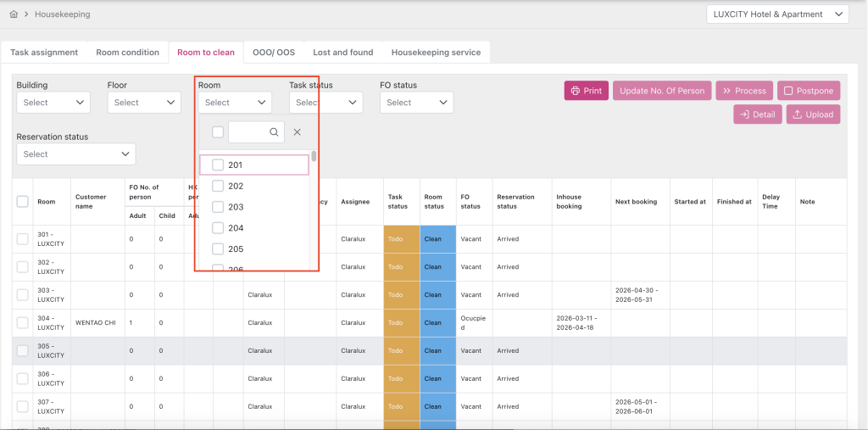Select the row checkbox for 304 - LUXCITY

click(x=22, y=322)
